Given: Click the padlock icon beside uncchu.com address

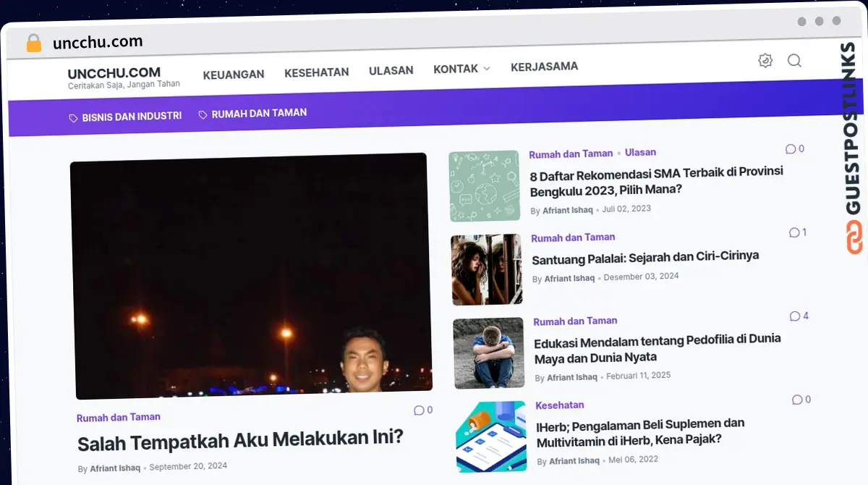Looking at the screenshot, I should (33, 43).
